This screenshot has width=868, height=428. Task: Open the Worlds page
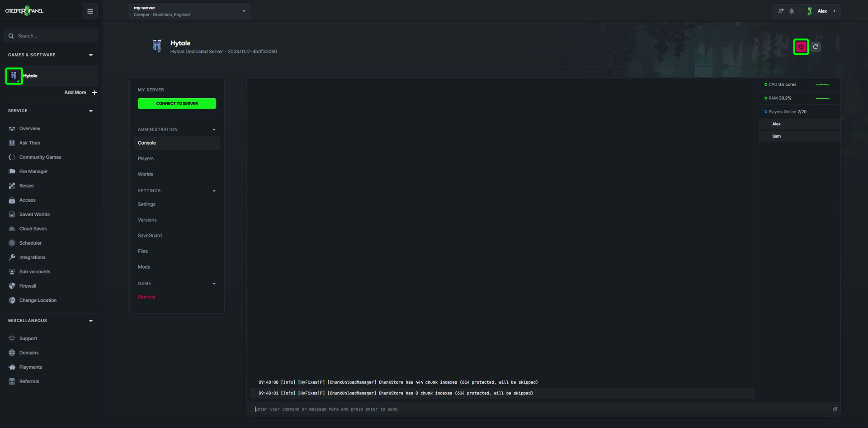[x=146, y=174]
